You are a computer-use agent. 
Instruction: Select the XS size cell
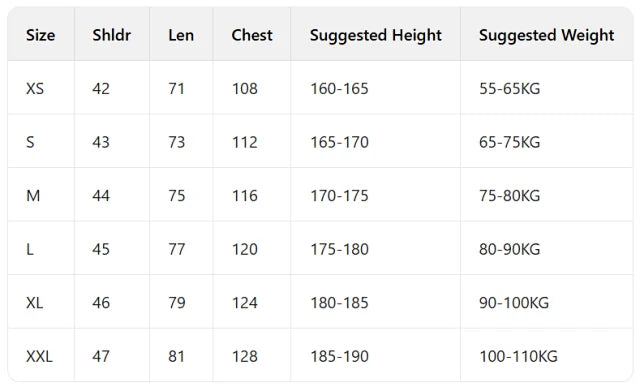35,89
